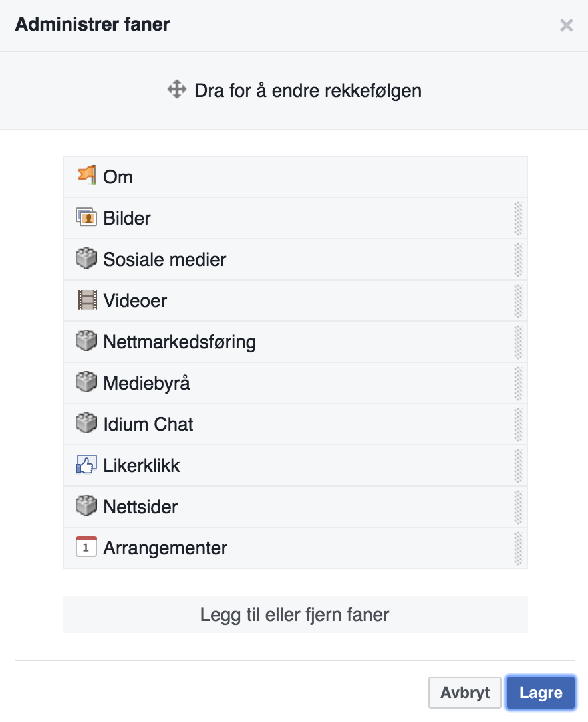Image resolution: width=588 pixels, height=722 pixels.
Task: Select the Likerklikk tab entry
Action: (x=142, y=465)
